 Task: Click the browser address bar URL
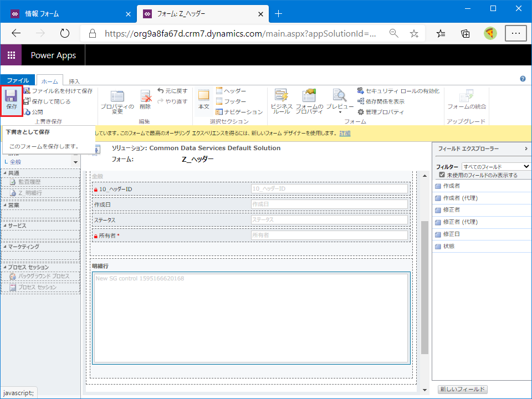tap(240, 33)
